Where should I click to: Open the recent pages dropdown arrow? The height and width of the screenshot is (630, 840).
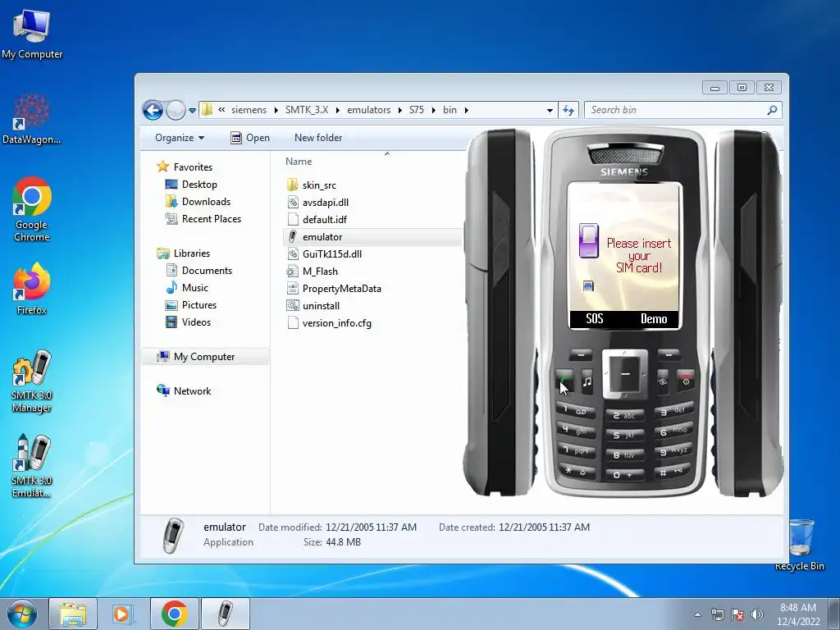192,111
